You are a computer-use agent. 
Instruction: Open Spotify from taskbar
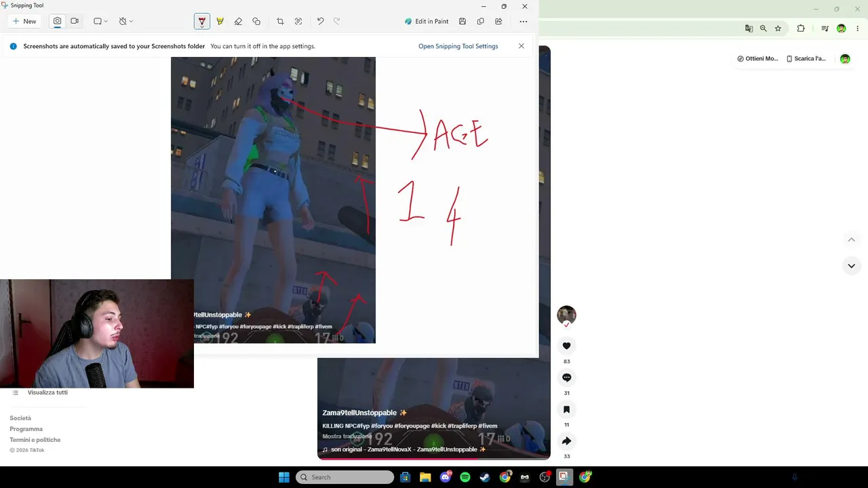point(465,477)
